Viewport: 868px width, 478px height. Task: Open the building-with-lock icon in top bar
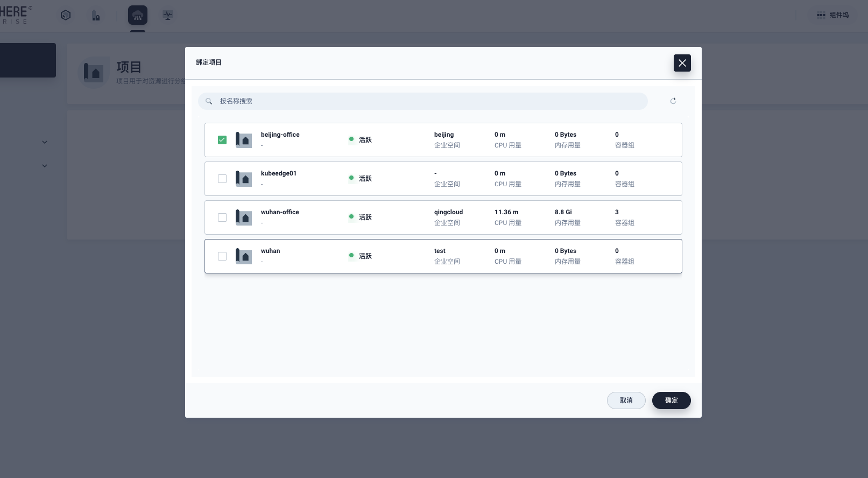pyautogui.click(x=96, y=15)
